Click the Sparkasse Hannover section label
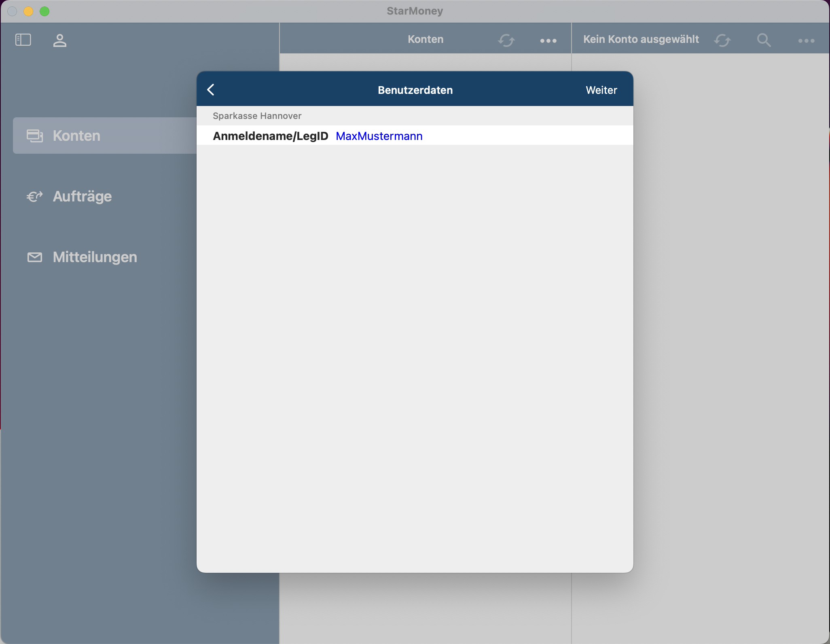The height and width of the screenshot is (644, 830). tap(257, 116)
